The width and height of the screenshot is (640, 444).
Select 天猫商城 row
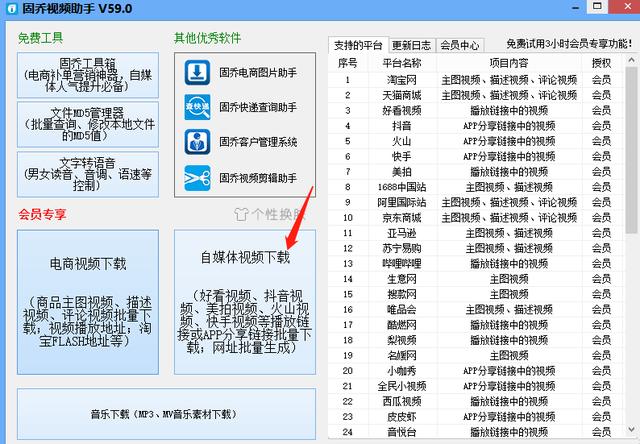pos(476,95)
